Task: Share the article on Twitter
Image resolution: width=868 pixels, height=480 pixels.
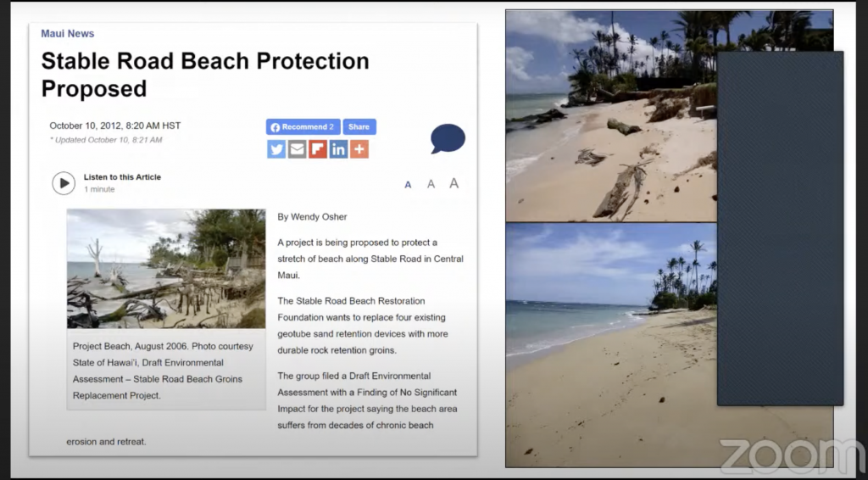Action: pyautogui.click(x=276, y=149)
